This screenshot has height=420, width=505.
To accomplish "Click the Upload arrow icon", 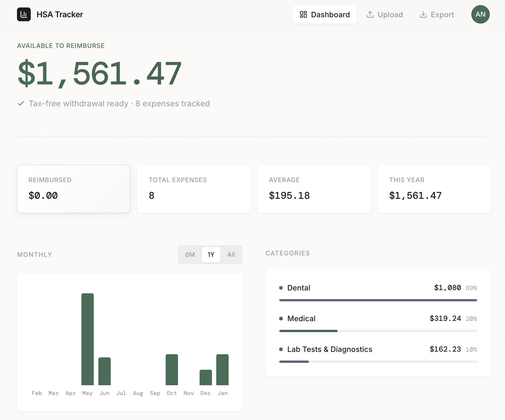I will point(370,14).
